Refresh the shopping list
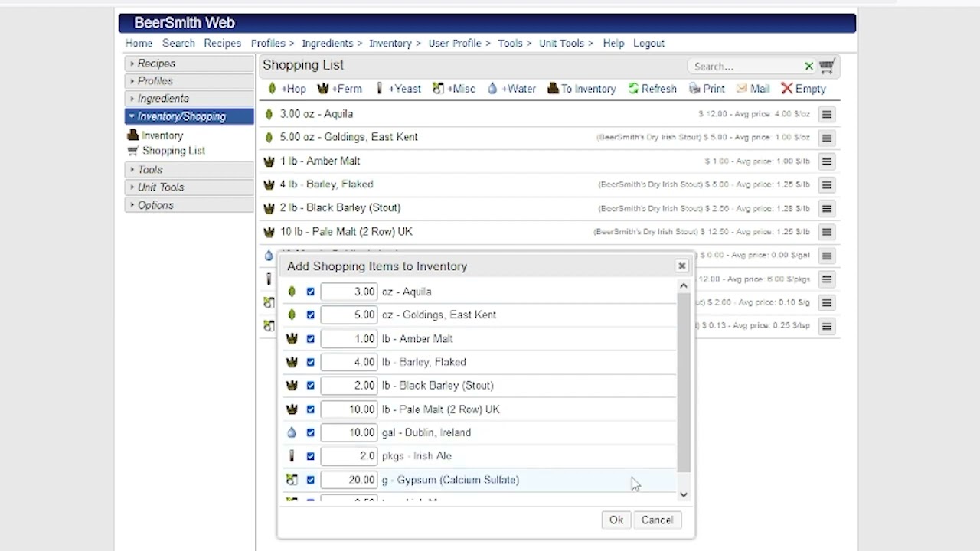This screenshot has height=551, width=980. 652,89
